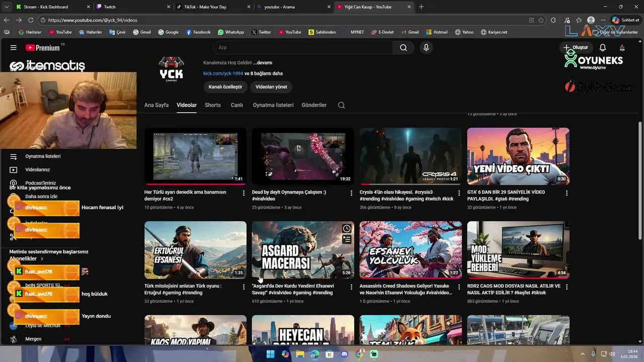Open Sahibinden bookmark
644x362 pixels.
click(322, 32)
